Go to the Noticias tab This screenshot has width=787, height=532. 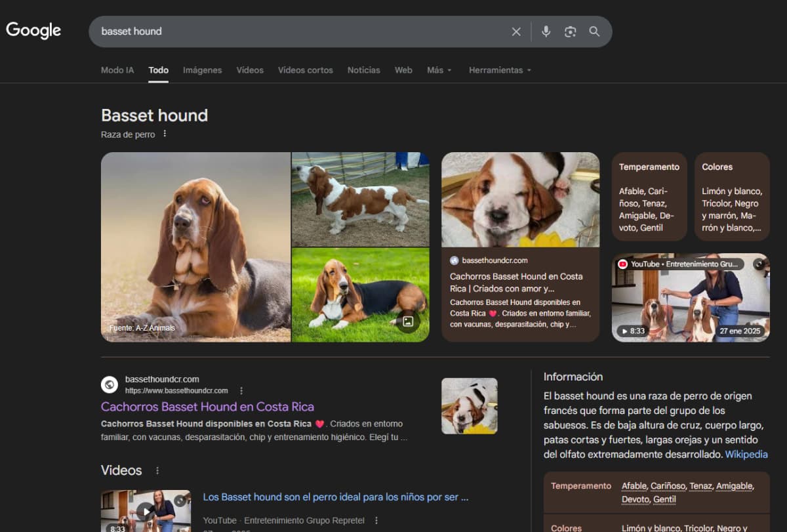point(363,70)
